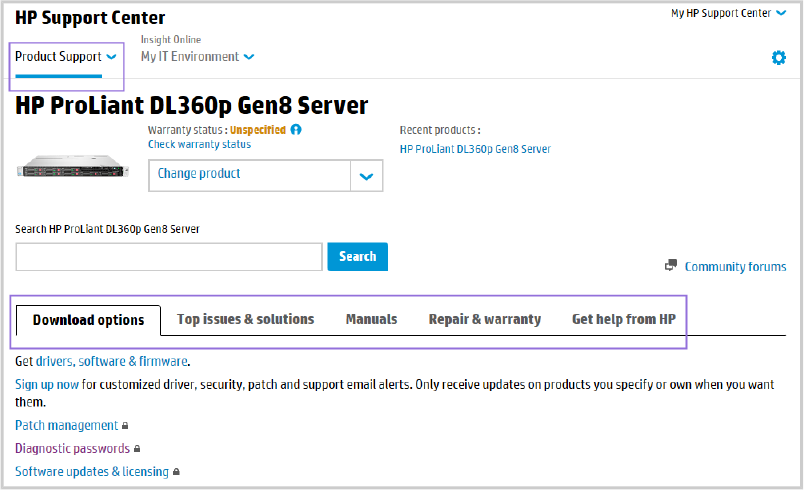Open the Patch management link
Image resolution: width=804 pixels, height=490 pixels.
tap(67, 425)
